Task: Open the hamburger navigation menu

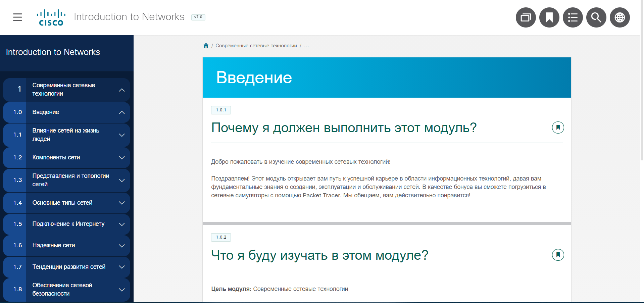Action: click(x=17, y=17)
